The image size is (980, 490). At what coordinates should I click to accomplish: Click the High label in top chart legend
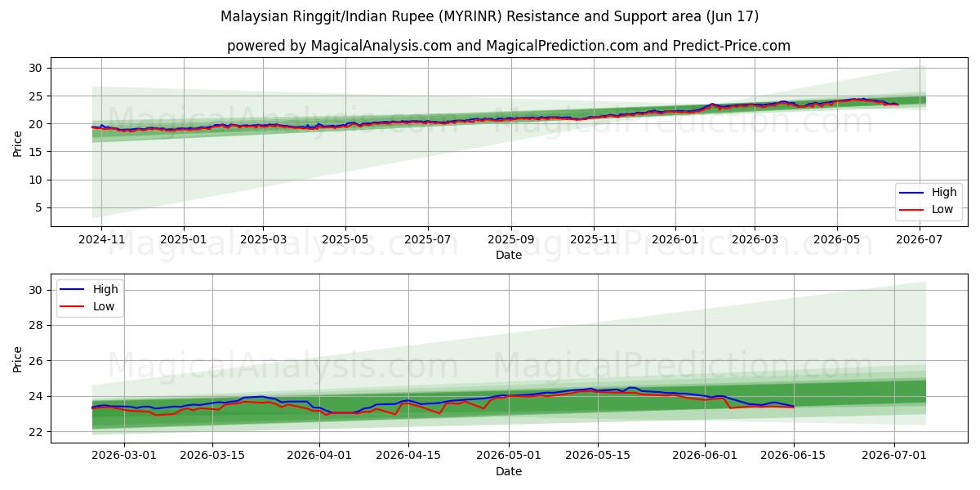(x=944, y=193)
